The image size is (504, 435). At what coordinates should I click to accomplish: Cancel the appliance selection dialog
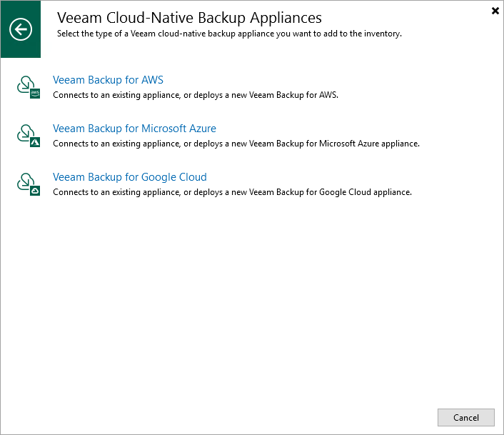[465, 417]
